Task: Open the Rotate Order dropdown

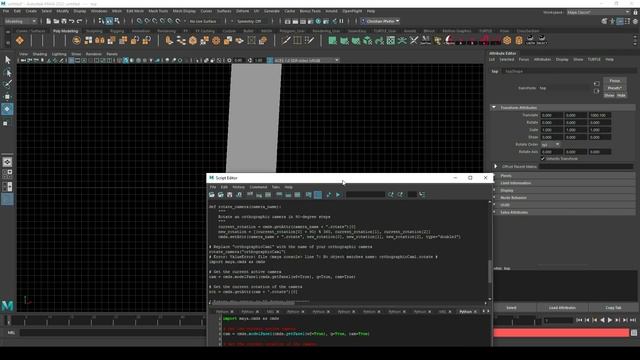Action: tap(550, 144)
